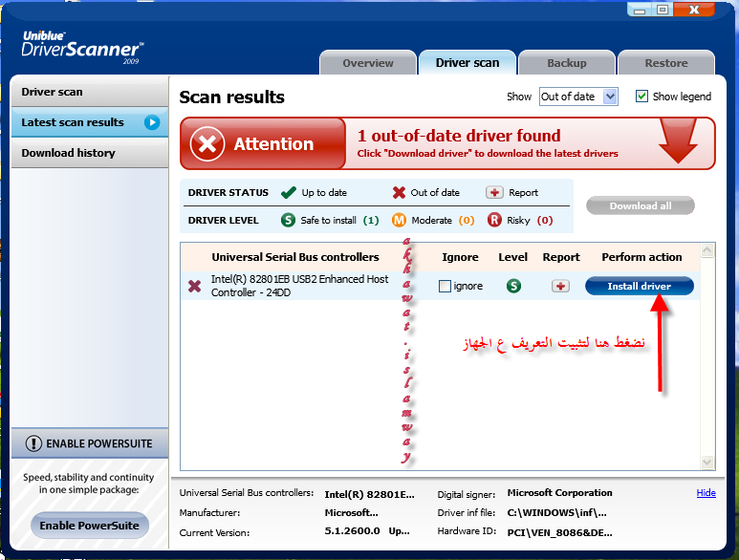Click the Enable PowerSuite button
Screen dimensions: 739x560
pos(90,526)
